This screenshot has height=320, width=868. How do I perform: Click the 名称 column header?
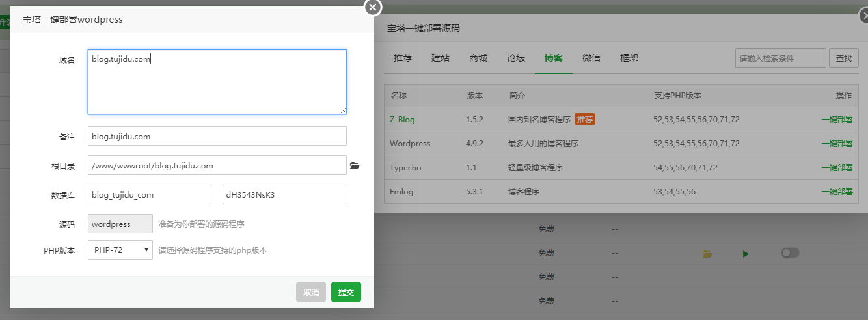tap(399, 96)
